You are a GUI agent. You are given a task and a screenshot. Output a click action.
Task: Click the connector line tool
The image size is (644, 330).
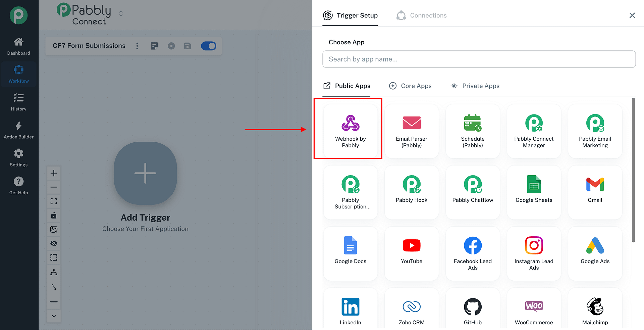(x=54, y=287)
